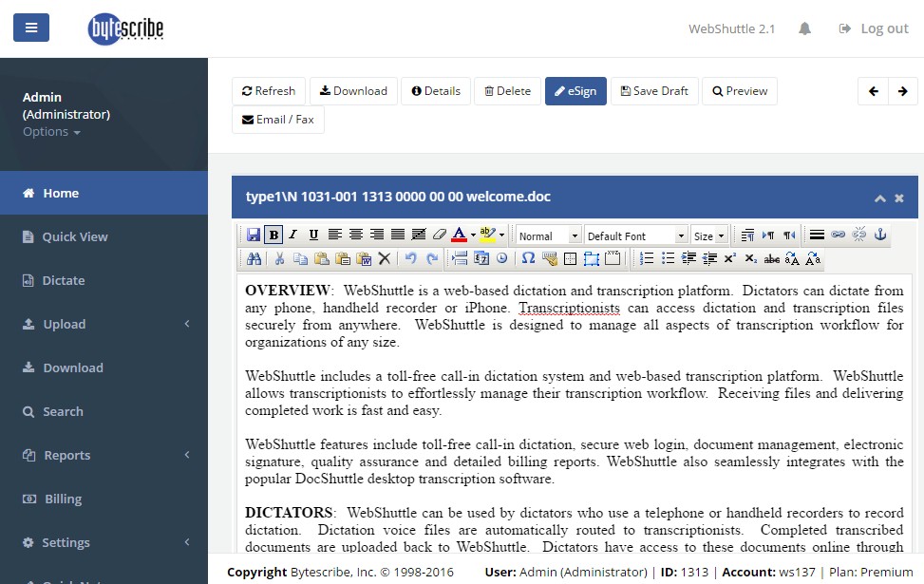Open the Normal paragraph style dropdown
The image size is (924, 584).
coord(549,235)
